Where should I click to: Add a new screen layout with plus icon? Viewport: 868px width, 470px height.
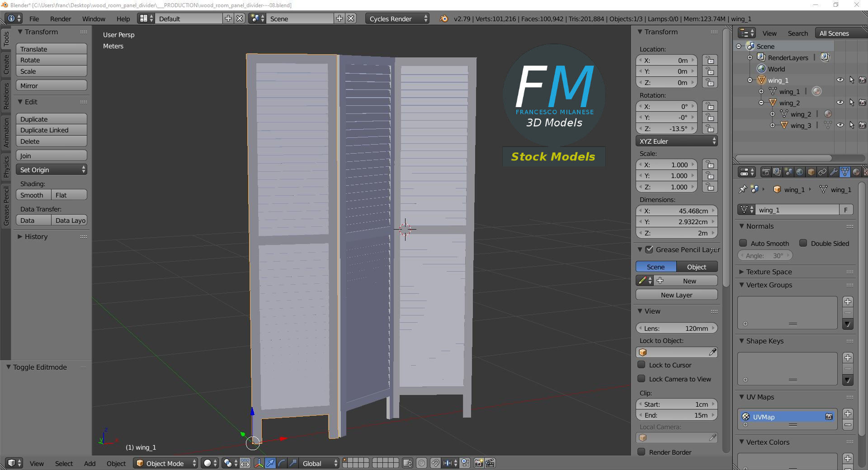tap(228, 19)
